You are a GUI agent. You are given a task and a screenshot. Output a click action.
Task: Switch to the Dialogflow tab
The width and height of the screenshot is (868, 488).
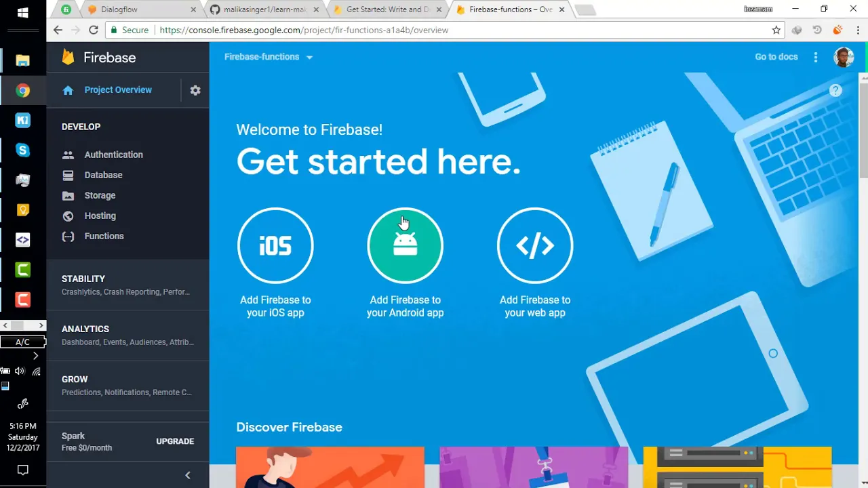point(141,9)
